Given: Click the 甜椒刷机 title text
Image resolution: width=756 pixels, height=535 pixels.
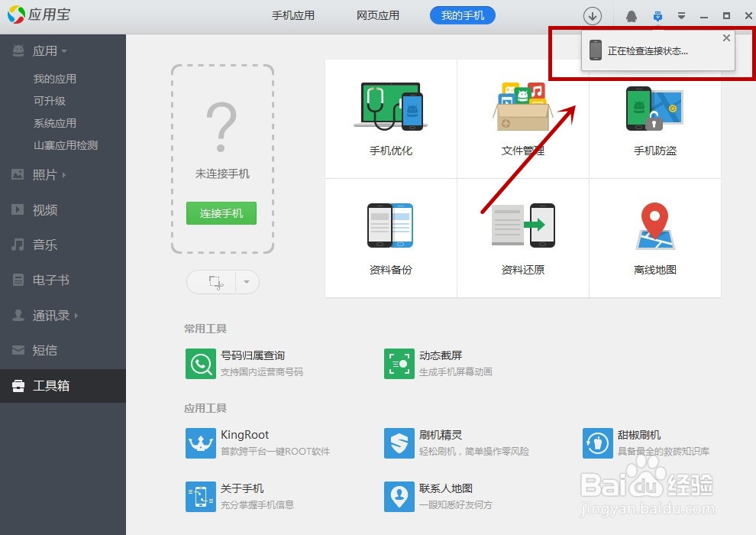Looking at the screenshot, I should (639, 435).
